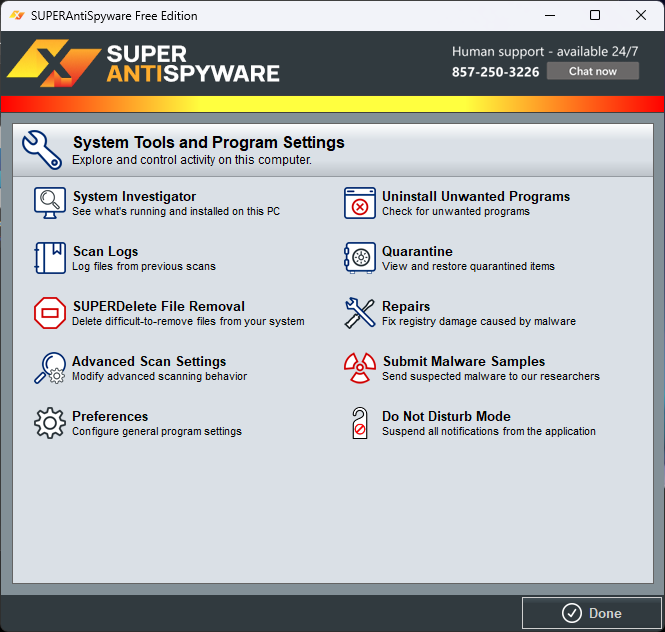The width and height of the screenshot is (665, 632).
Task: Open SUPERDelete File Removal title
Action: tap(159, 306)
